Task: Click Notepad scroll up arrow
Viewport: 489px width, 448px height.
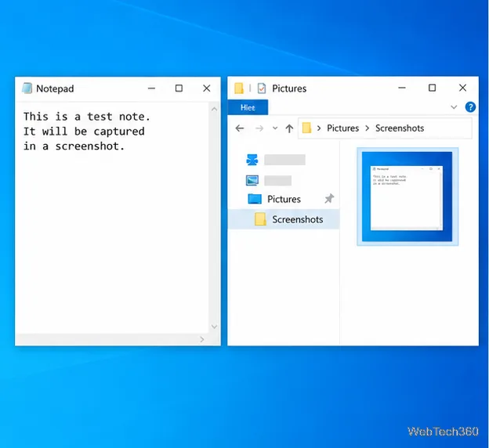Action: point(214,109)
